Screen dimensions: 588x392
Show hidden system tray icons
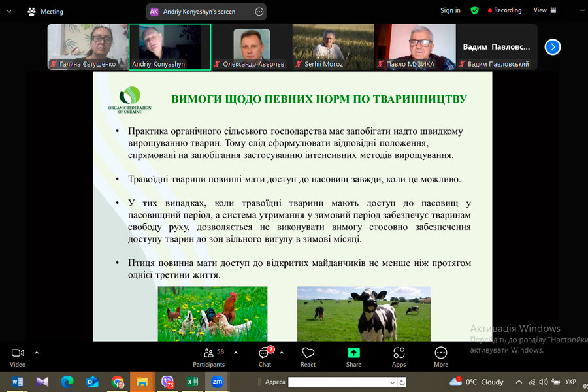pos(519,382)
